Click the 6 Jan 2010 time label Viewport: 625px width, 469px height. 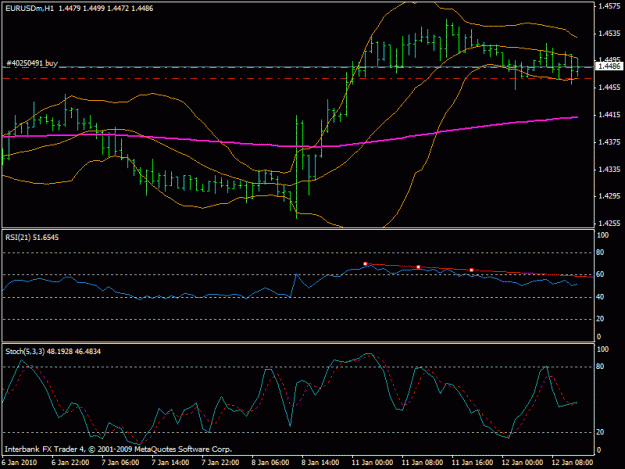pyautogui.click(x=19, y=463)
